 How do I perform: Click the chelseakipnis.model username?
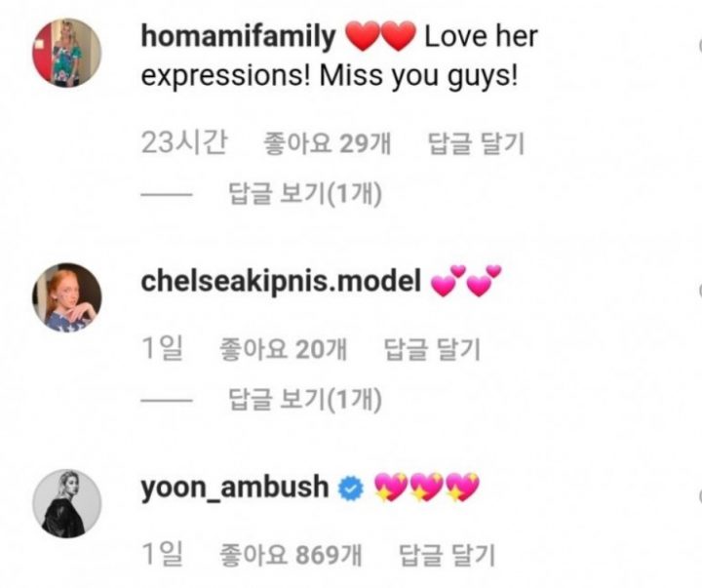pyautogui.click(x=281, y=282)
